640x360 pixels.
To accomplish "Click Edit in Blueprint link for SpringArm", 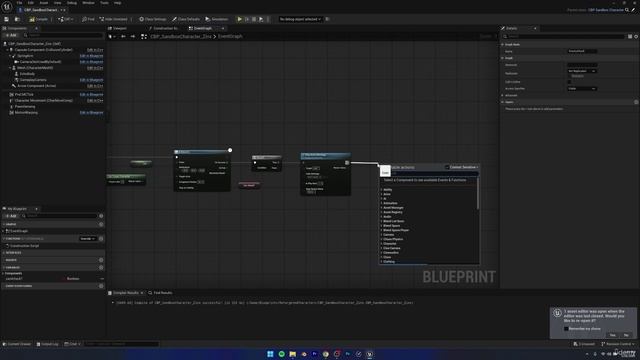I will click(91, 56).
